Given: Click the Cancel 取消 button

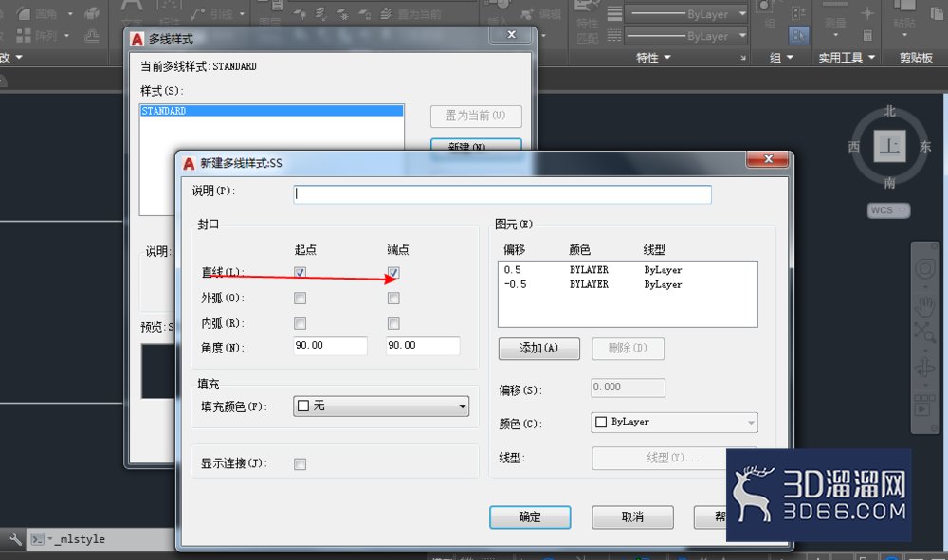Looking at the screenshot, I should pyautogui.click(x=632, y=517).
